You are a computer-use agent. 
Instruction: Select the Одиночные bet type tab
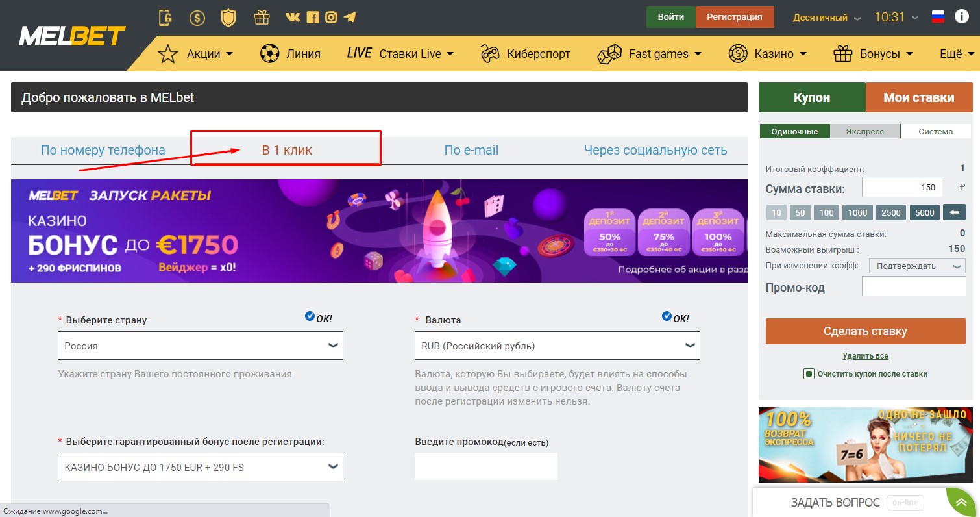tap(794, 131)
